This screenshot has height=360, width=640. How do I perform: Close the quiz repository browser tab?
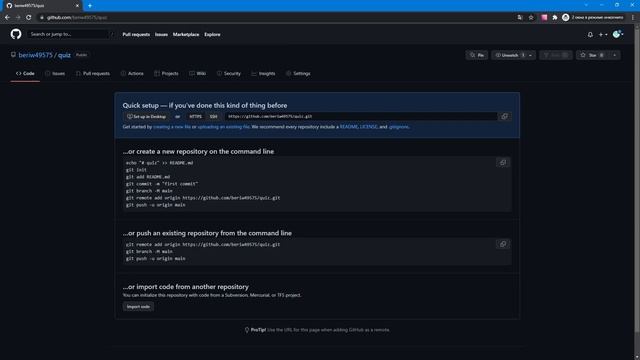[x=78, y=6]
